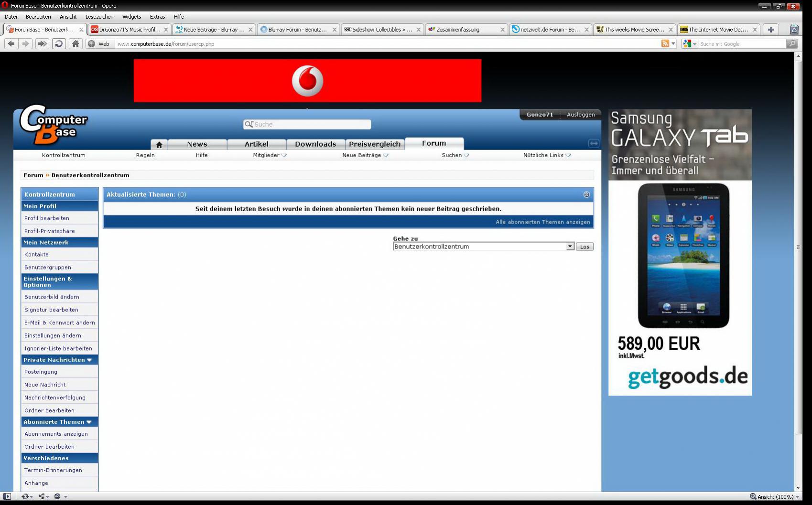Click the browser Forward arrow button
Image resolution: width=812 pixels, height=505 pixels.
pos(26,43)
